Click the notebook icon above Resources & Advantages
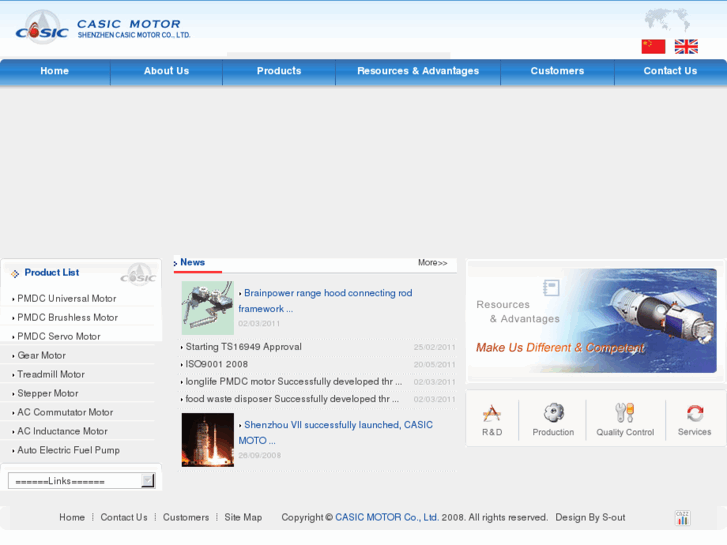727x545 pixels. pos(551,288)
